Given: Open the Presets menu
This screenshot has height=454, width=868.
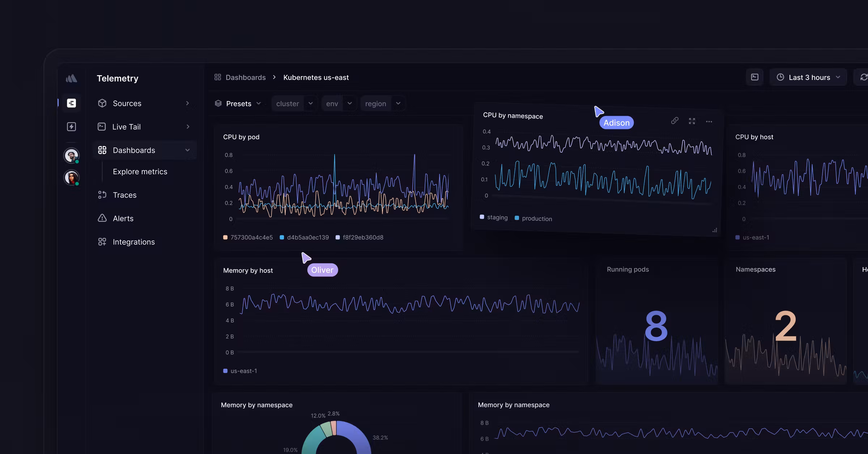Looking at the screenshot, I should (238, 103).
